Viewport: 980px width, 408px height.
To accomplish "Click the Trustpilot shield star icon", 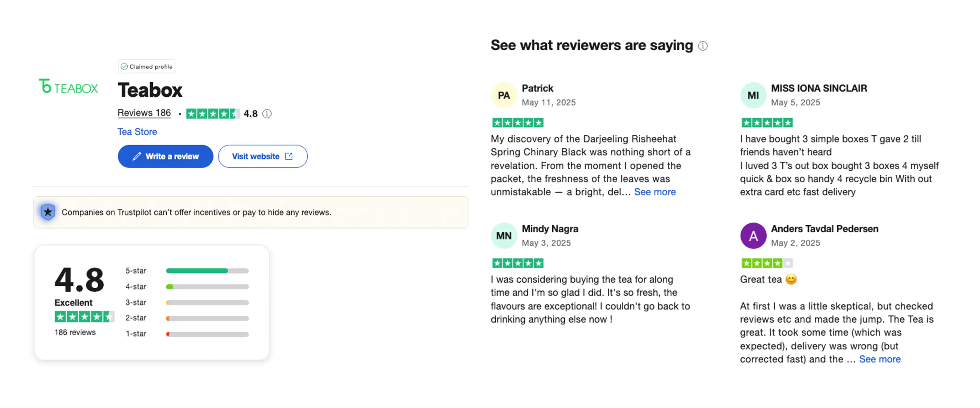I will 48,212.
